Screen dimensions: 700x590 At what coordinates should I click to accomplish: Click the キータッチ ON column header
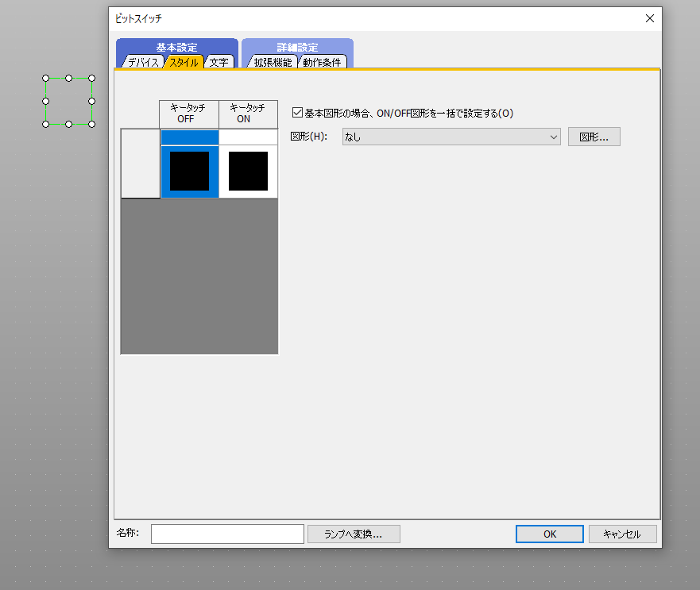pyautogui.click(x=248, y=114)
